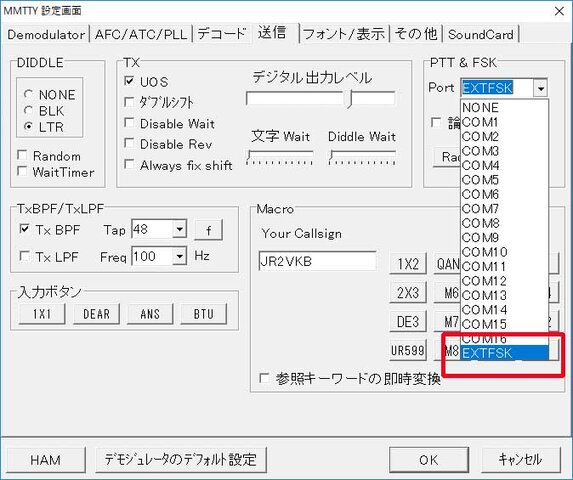This screenshot has height=480, width=573.
Task: Enable the Random checkbox
Action: point(22,156)
